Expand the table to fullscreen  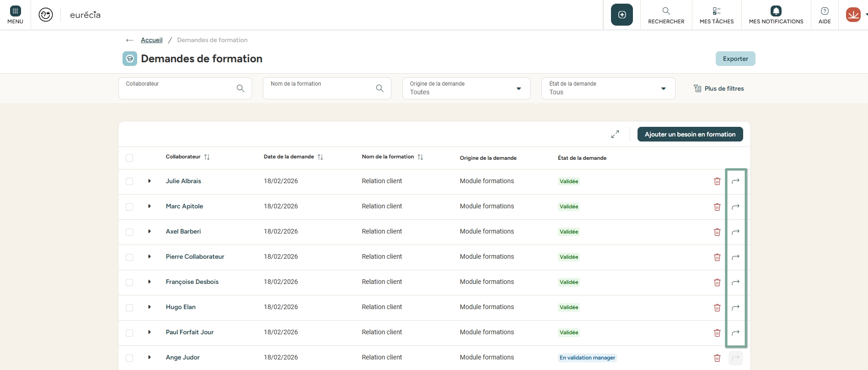pyautogui.click(x=615, y=134)
